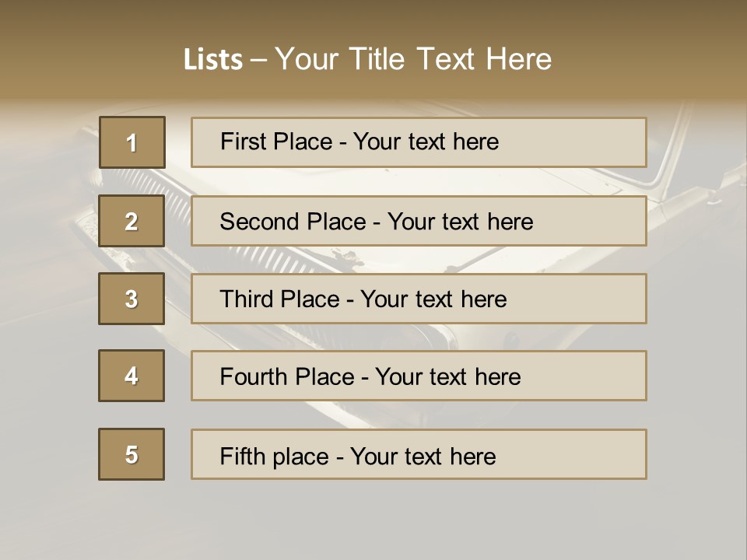Select the number 2 box

132,221
